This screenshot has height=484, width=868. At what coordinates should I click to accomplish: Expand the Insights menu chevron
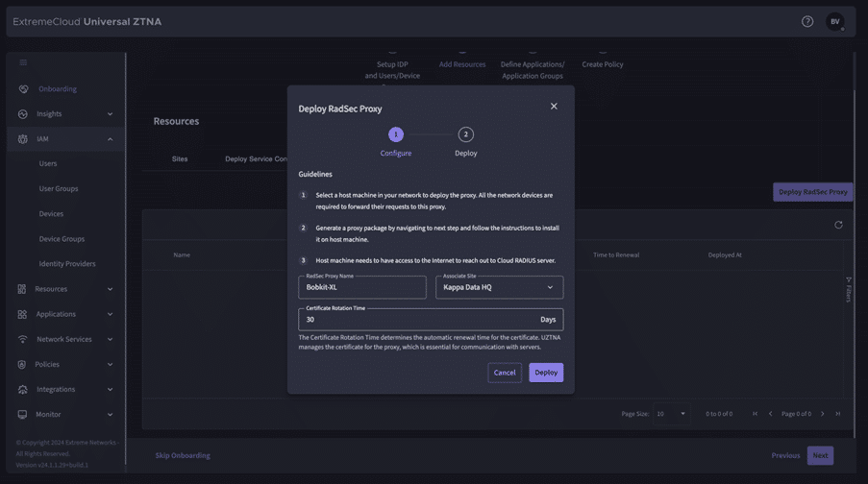pyautogui.click(x=110, y=114)
